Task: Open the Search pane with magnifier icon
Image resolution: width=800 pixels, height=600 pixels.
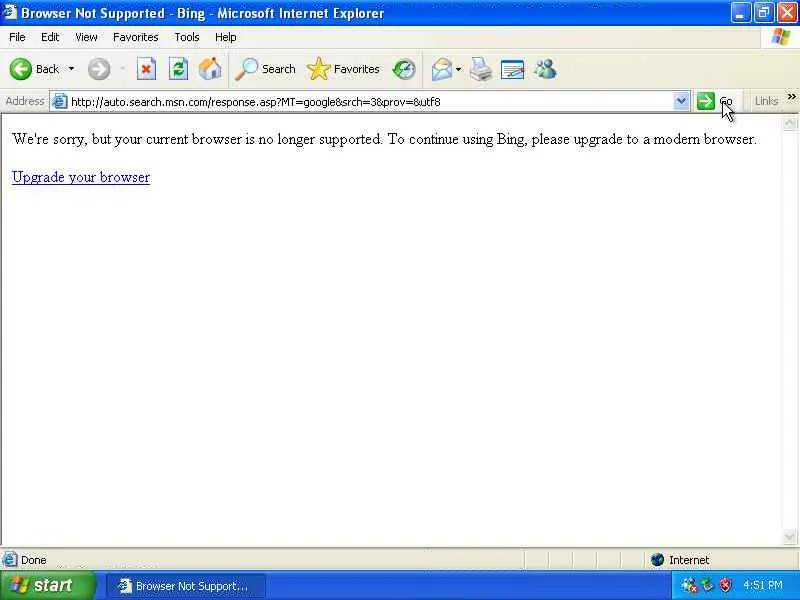Action: pyautogui.click(x=265, y=69)
